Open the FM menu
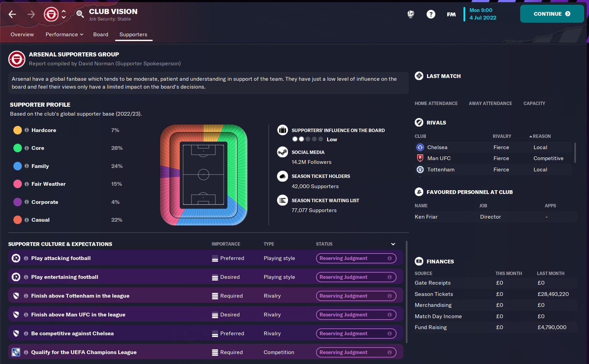The height and width of the screenshot is (364, 589). pyautogui.click(x=451, y=14)
